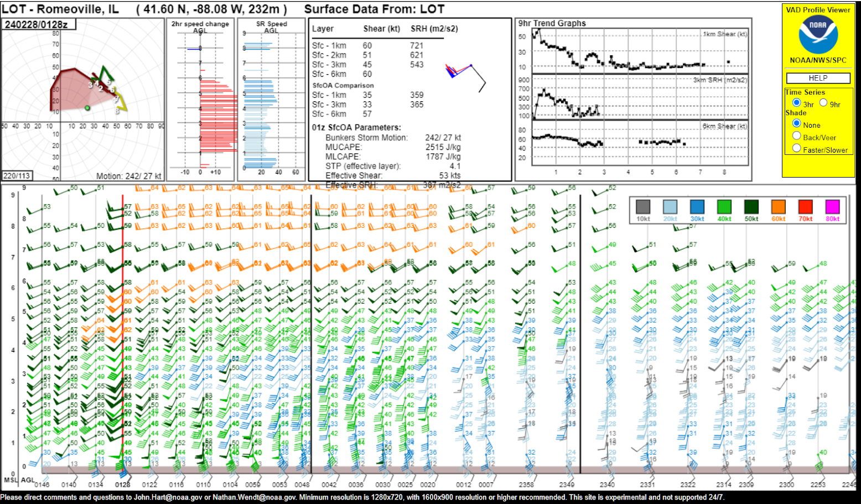Click the 2hr speed change chart

pyautogui.click(x=200, y=100)
